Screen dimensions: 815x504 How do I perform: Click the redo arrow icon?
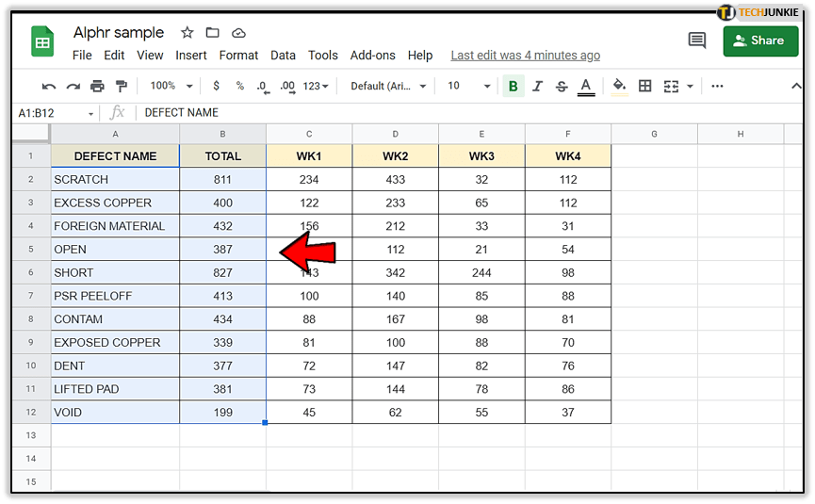point(73,86)
